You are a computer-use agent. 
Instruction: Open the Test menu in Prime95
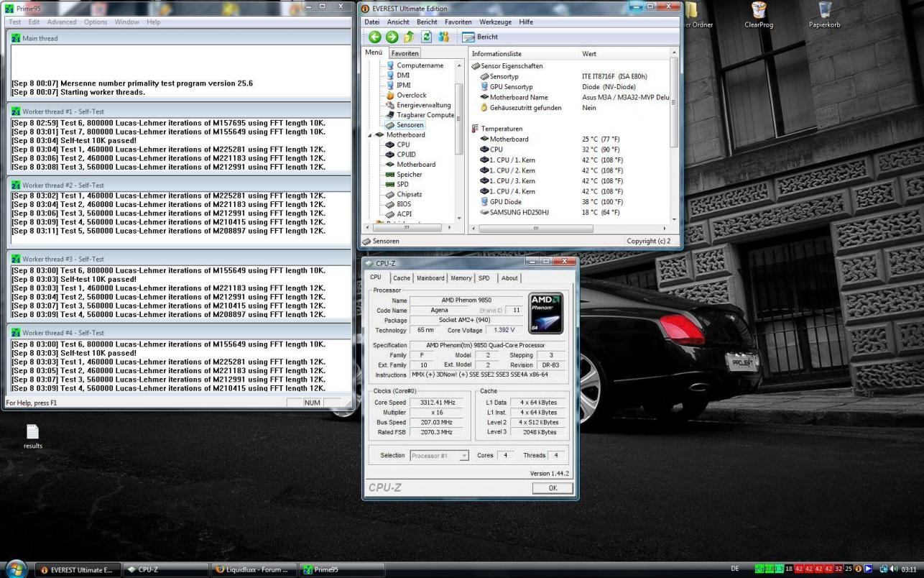15,22
